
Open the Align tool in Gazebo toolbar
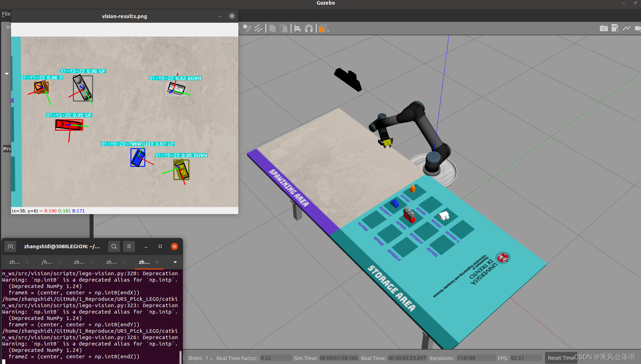coord(298,28)
